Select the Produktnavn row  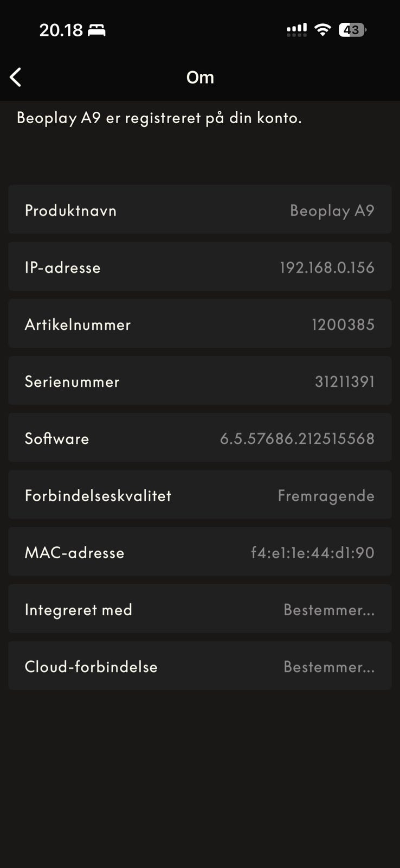point(199,209)
